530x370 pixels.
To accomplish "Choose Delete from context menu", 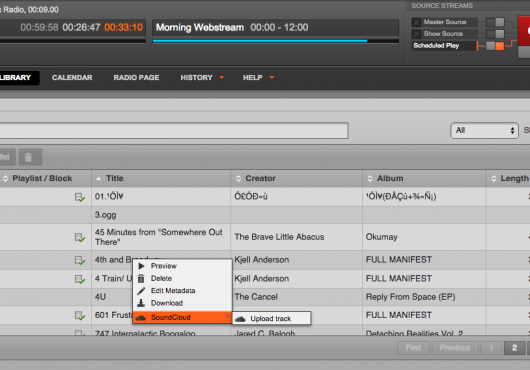I will (183, 278).
